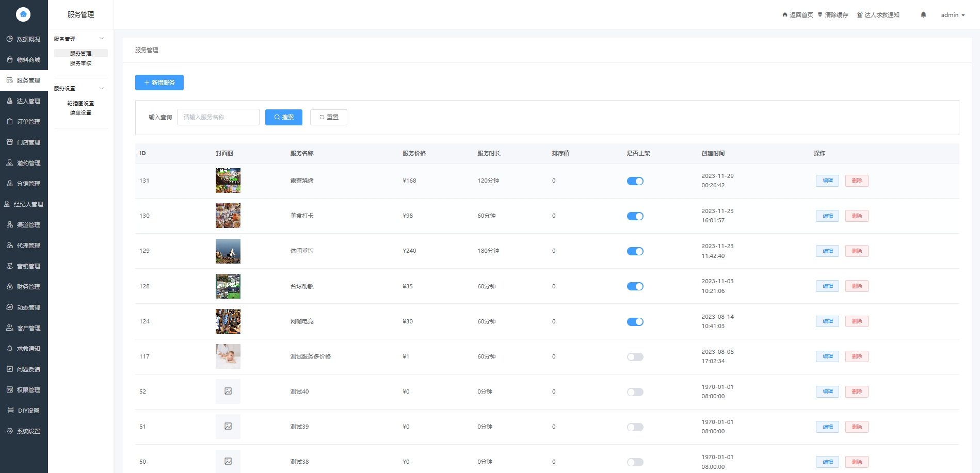Open 达人管理 sidebar icon
Screen dimensions: 980x473
coord(10,101)
